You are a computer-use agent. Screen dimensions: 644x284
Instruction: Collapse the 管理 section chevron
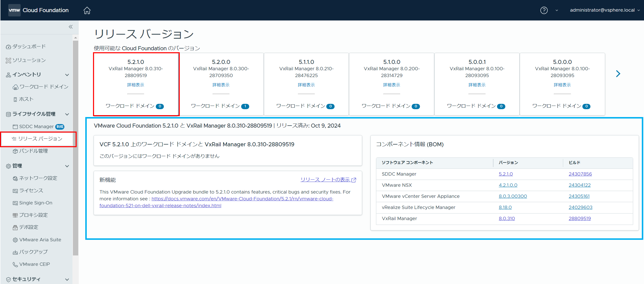(x=67, y=166)
